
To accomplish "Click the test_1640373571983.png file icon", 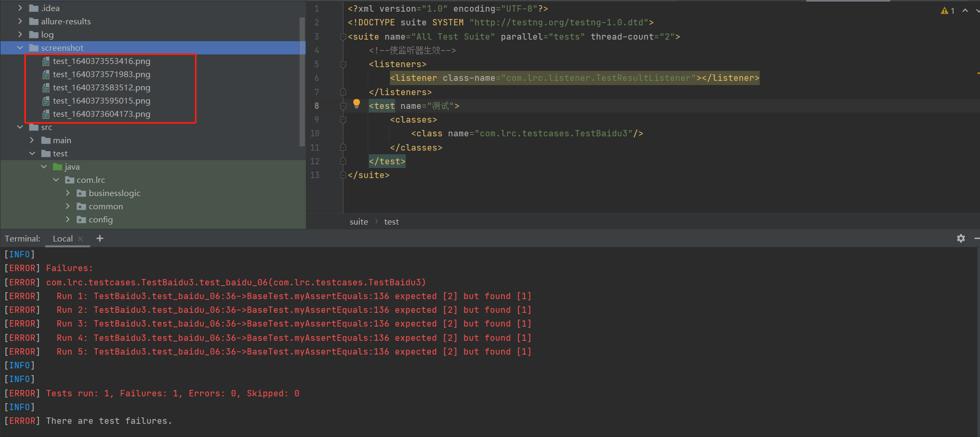I will (46, 75).
